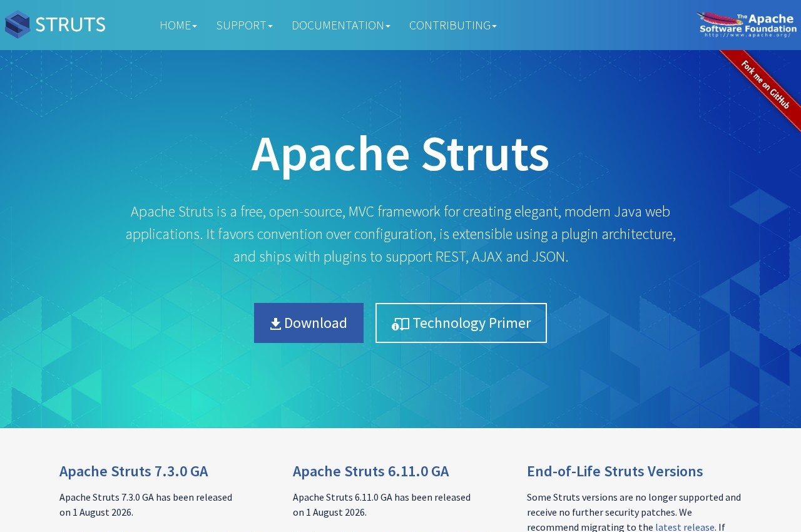Click the Apache Struts 7.3.0 GA heading
This screenshot has width=801, height=532.
pos(134,471)
